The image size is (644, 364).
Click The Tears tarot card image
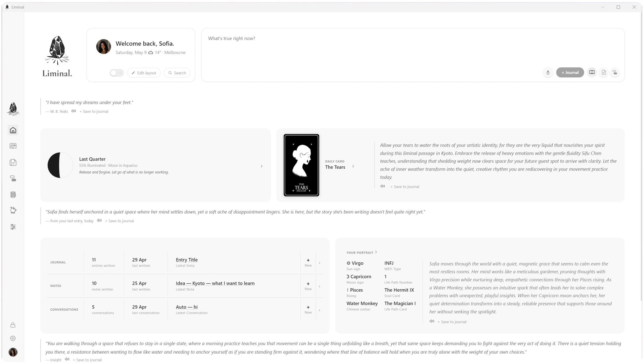point(301,165)
